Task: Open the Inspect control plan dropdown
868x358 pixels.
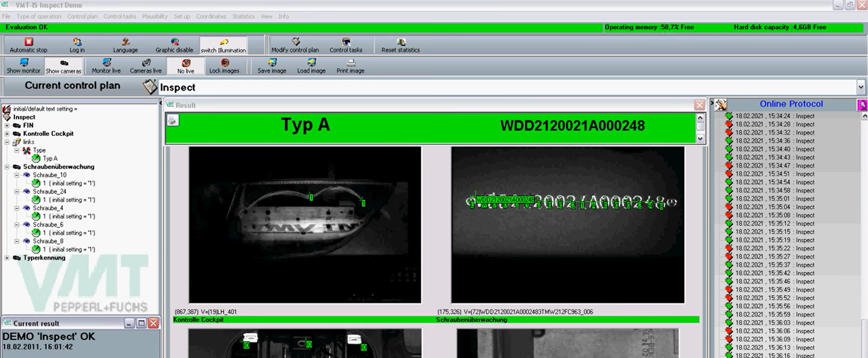Action: (861, 87)
